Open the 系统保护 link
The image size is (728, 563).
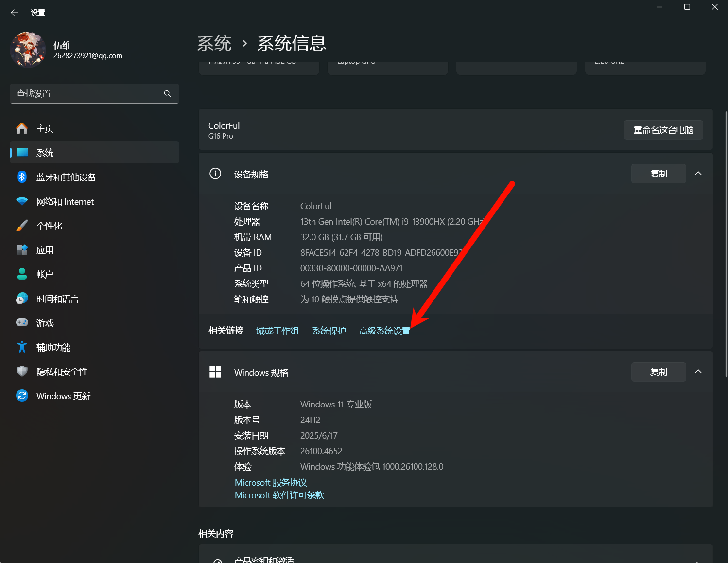click(x=329, y=331)
